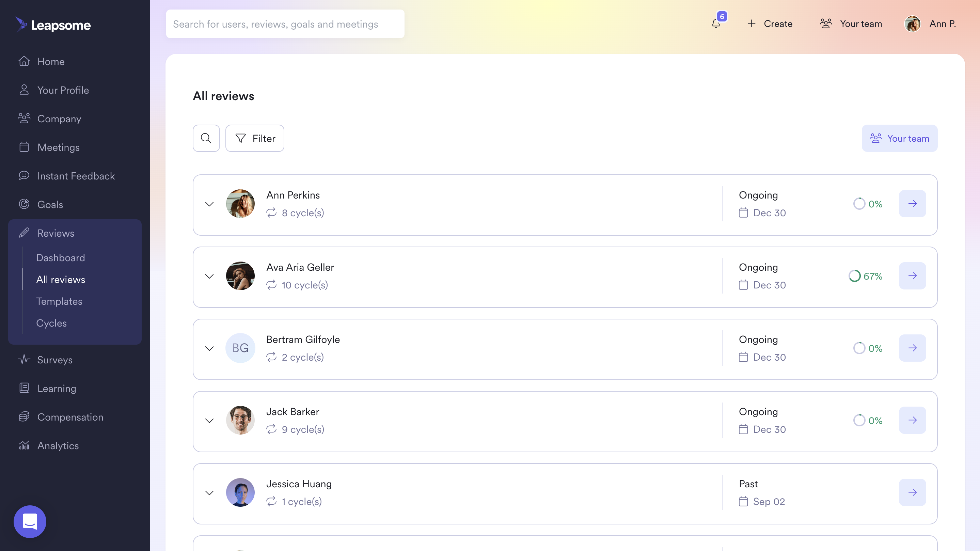Click Bertram Gilfoyle name
This screenshot has width=980, height=551.
tap(303, 340)
